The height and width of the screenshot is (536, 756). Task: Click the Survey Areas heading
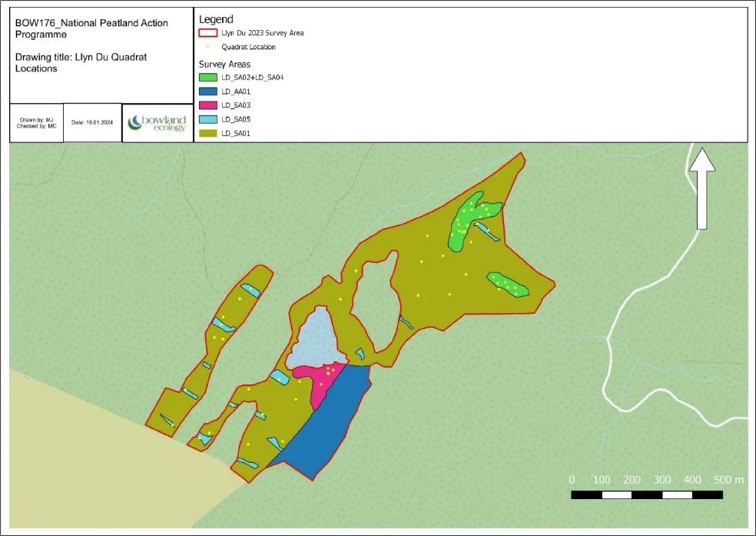click(224, 64)
